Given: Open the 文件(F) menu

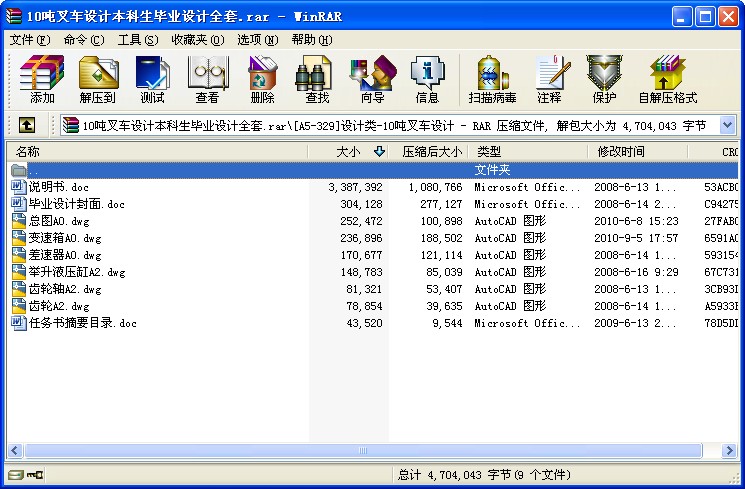Looking at the screenshot, I should pyautogui.click(x=30, y=40).
